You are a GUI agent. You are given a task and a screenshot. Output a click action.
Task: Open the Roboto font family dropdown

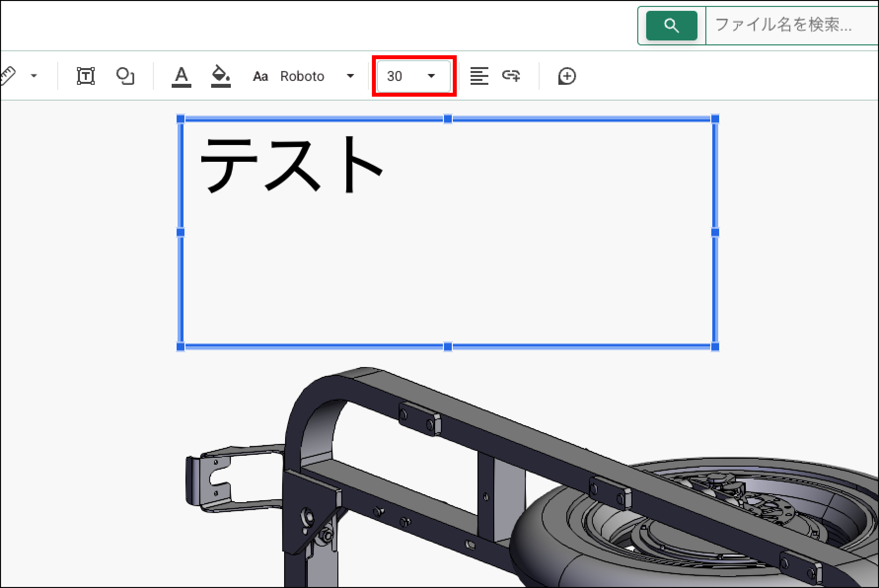click(317, 76)
